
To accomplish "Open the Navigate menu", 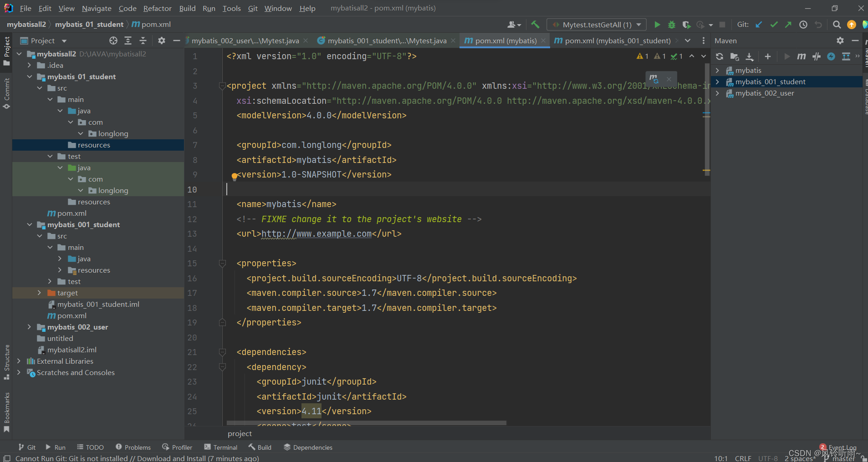I will pyautogui.click(x=97, y=8).
